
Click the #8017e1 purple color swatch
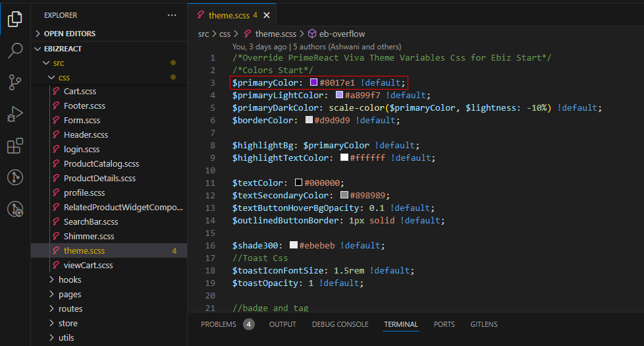click(314, 82)
